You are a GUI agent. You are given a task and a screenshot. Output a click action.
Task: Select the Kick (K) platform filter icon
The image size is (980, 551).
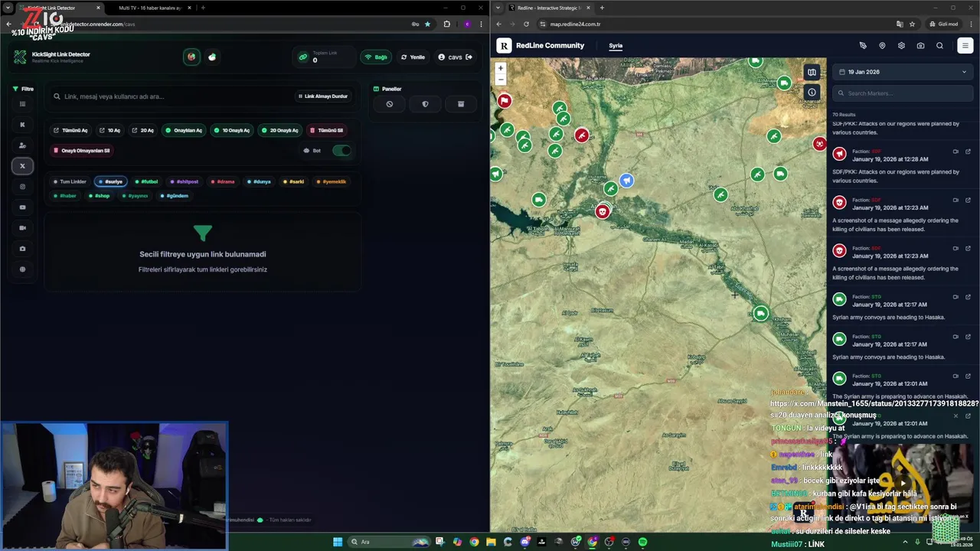[22, 125]
